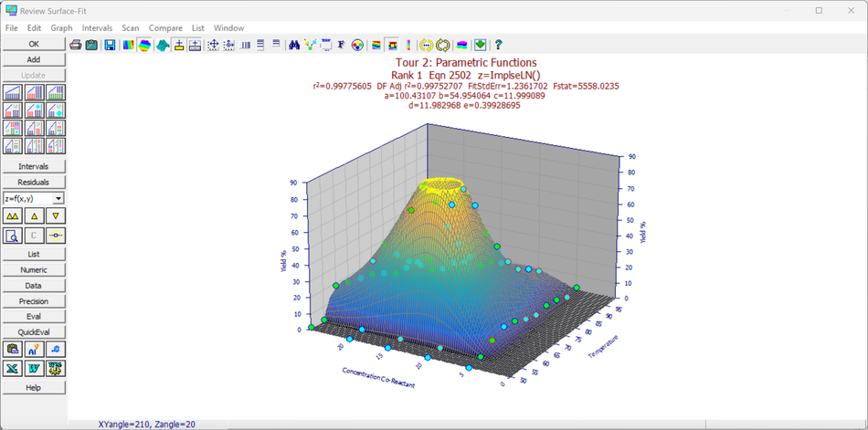Click the yellow rotate icon with dots
Viewport: 868px width, 430px height.
[427, 46]
